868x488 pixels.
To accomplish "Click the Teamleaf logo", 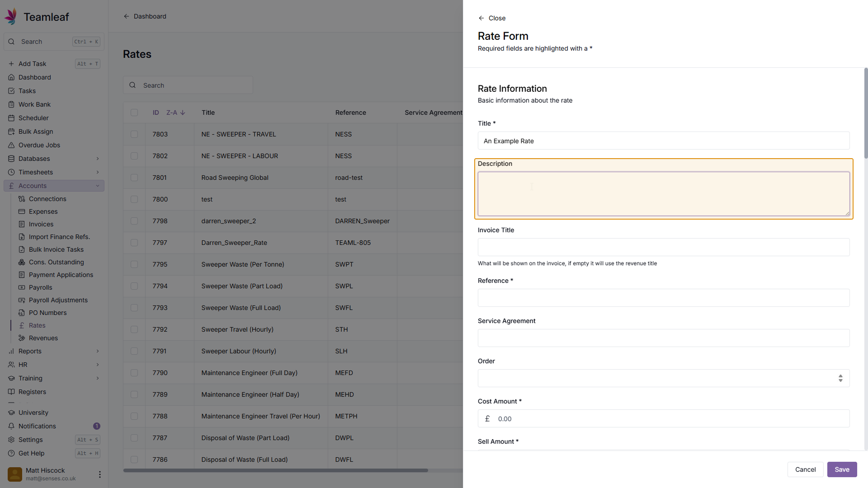I will pyautogui.click(x=11, y=17).
